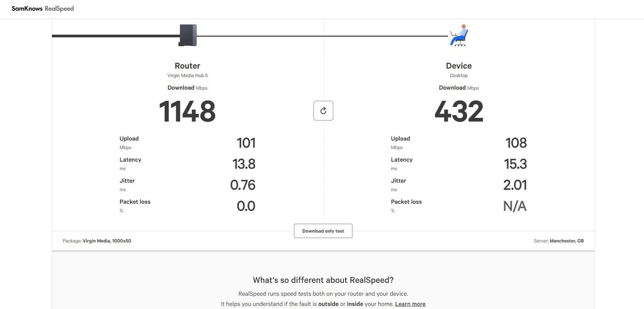This screenshot has width=644, height=309.
Task: Click the device upload value 108
Action: [516, 143]
